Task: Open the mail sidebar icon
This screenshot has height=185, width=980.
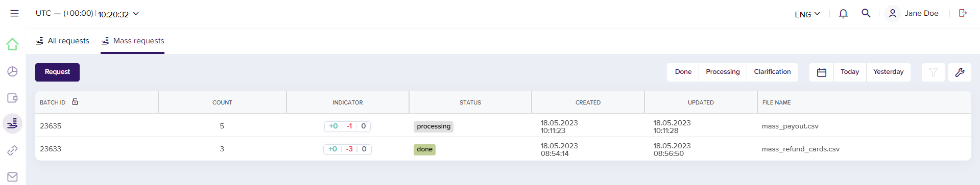Action: pos(12,177)
